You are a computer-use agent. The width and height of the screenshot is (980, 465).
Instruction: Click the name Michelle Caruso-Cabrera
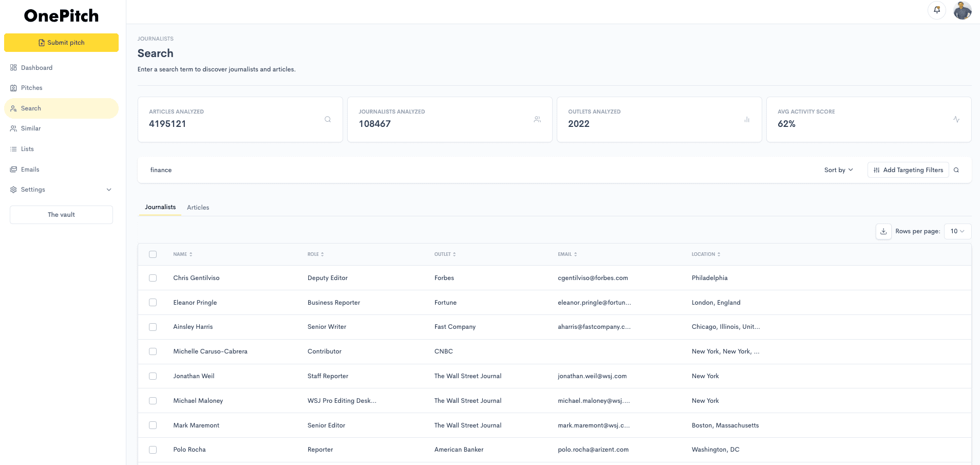(x=210, y=351)
